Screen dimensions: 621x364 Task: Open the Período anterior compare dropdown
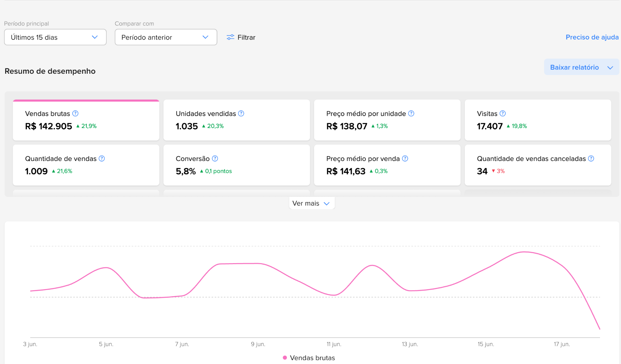(x=166, y=37)
